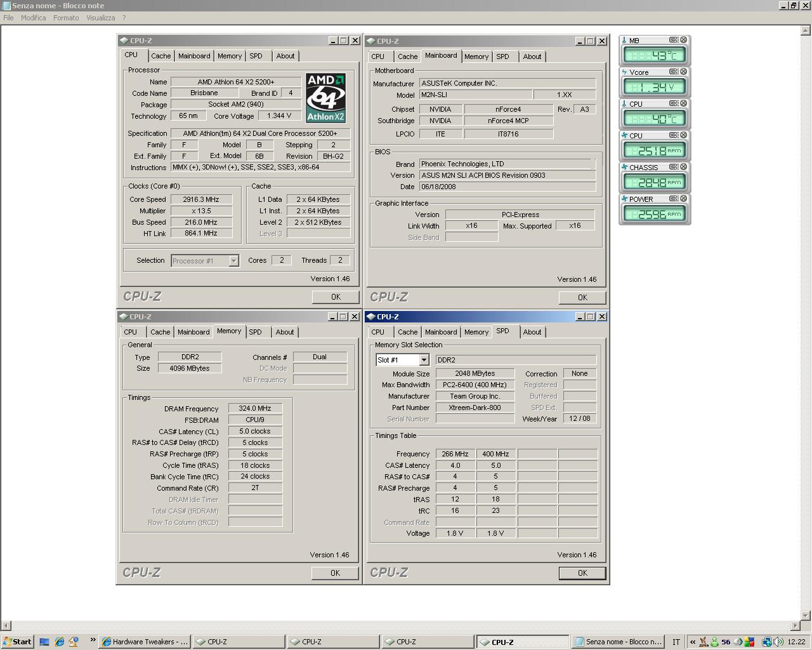
Task: Click the MB sensor display reading 43°C
Action: [x=655, y=55]
